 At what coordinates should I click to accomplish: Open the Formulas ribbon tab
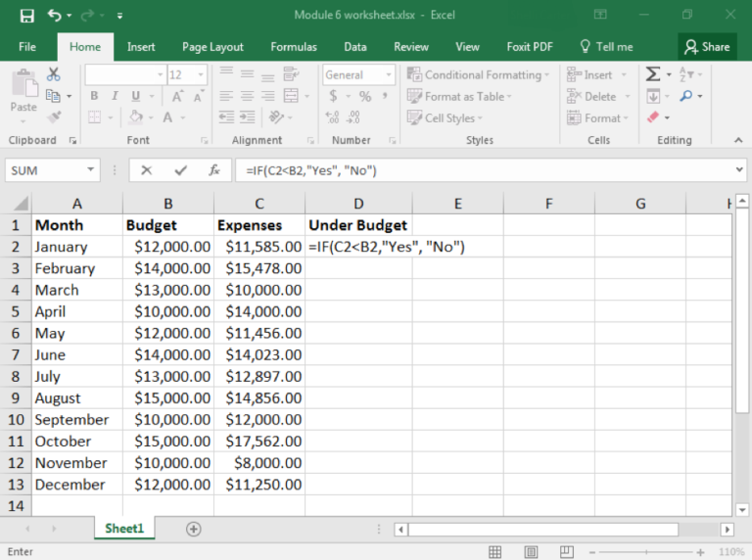(x=294, y=46)
